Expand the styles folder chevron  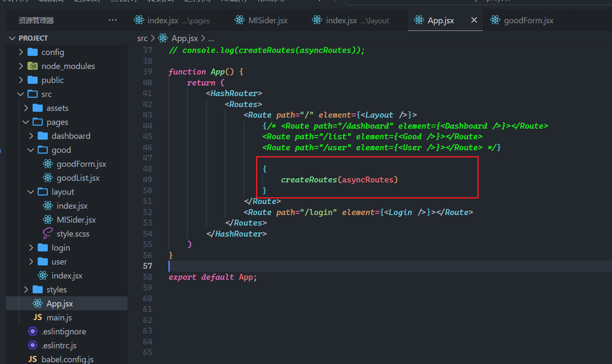26,290
